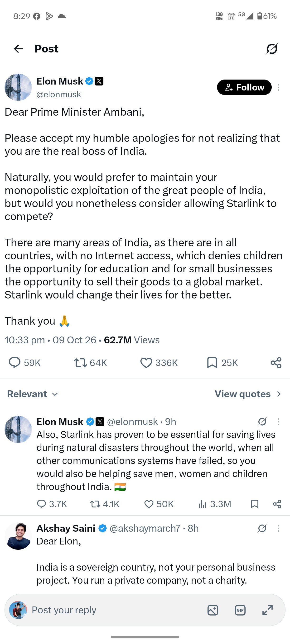This screenshot has width=290, height=644.
Task: Tap the Grok icon in the header
Action: click(x=272, y=49)
